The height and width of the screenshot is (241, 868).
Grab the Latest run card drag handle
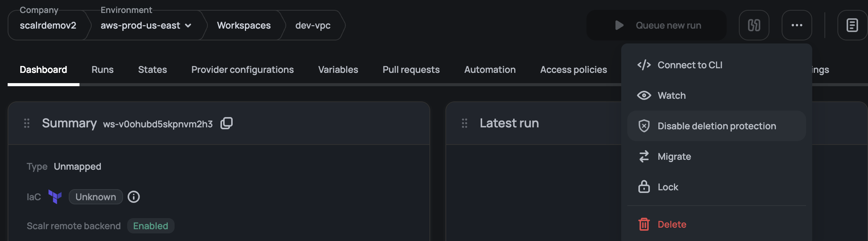[465, 123]
